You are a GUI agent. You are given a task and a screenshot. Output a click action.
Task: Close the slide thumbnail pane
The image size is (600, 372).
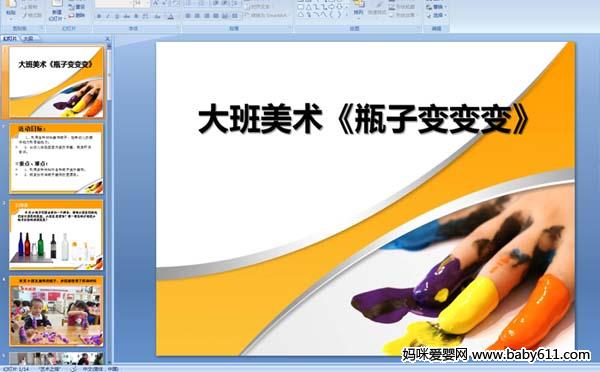(108, 39)
